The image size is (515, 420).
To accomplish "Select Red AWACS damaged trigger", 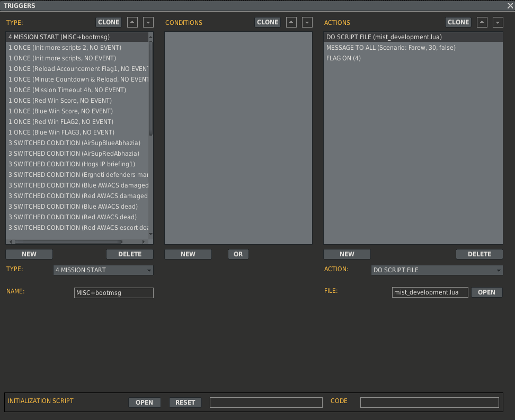I will [x=77, y=196].
